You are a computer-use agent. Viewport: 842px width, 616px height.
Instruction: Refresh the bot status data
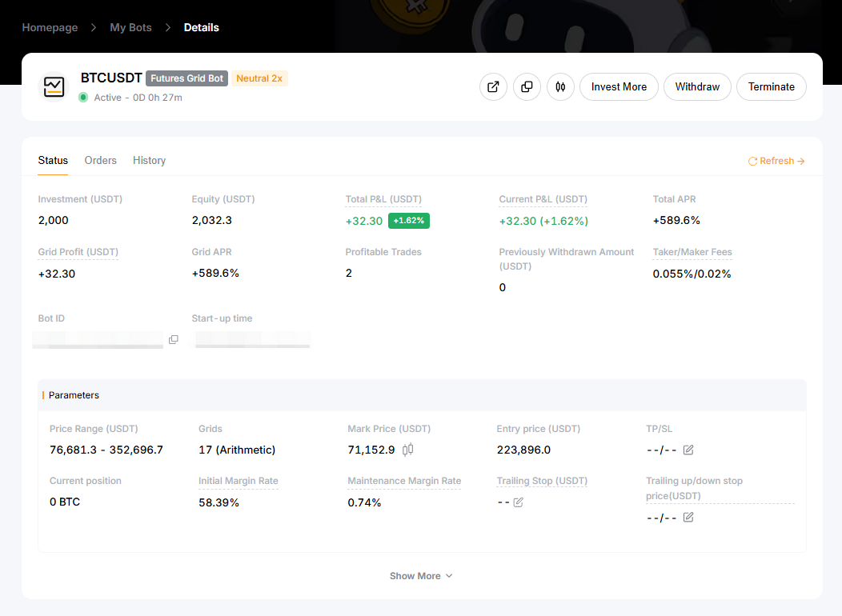[776, 161]
